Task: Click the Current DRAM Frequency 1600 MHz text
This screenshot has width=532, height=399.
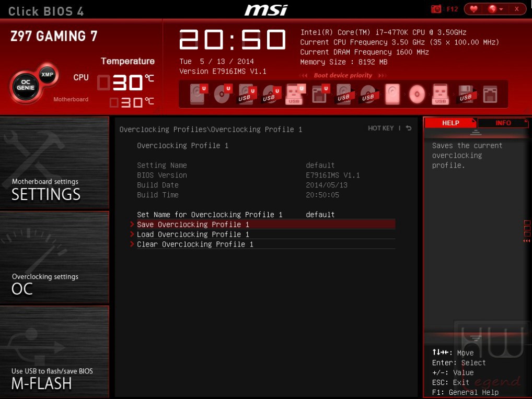Action: coord(364,52)
